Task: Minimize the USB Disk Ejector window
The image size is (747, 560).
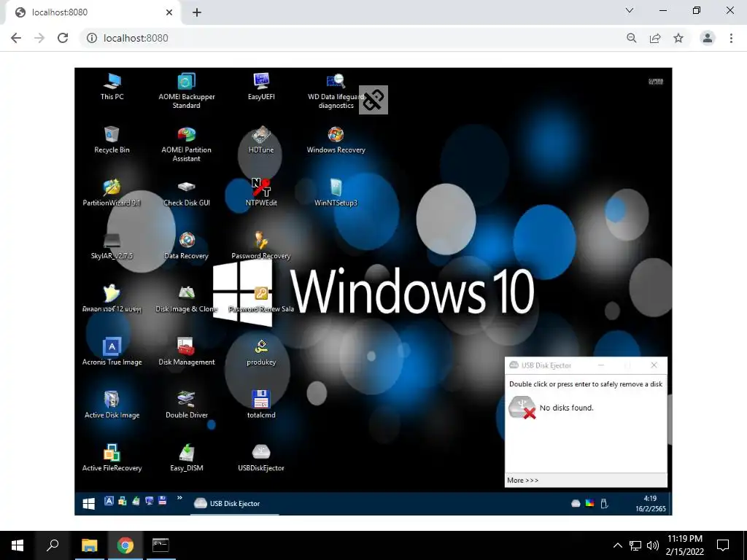Action: (601, 365)
